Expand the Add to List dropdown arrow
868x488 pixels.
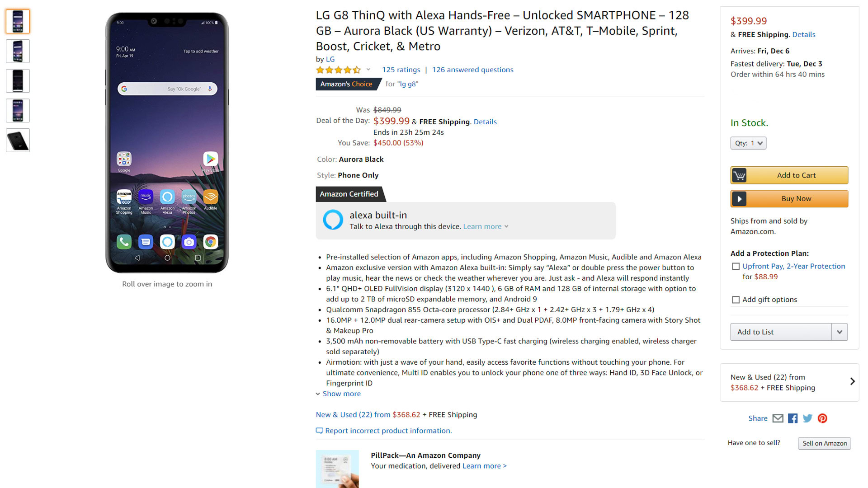(840, 332)
